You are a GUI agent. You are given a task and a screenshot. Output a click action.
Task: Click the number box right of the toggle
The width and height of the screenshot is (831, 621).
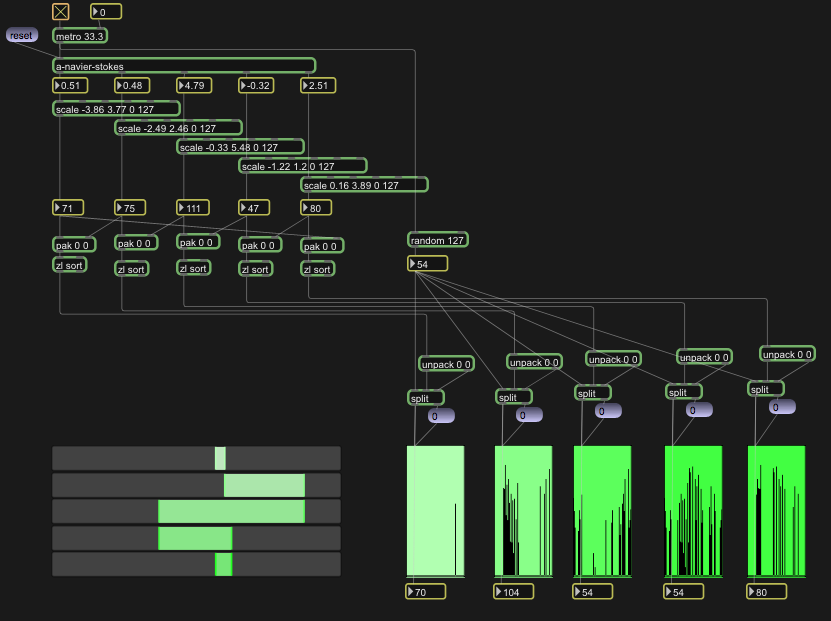point(108,12)
